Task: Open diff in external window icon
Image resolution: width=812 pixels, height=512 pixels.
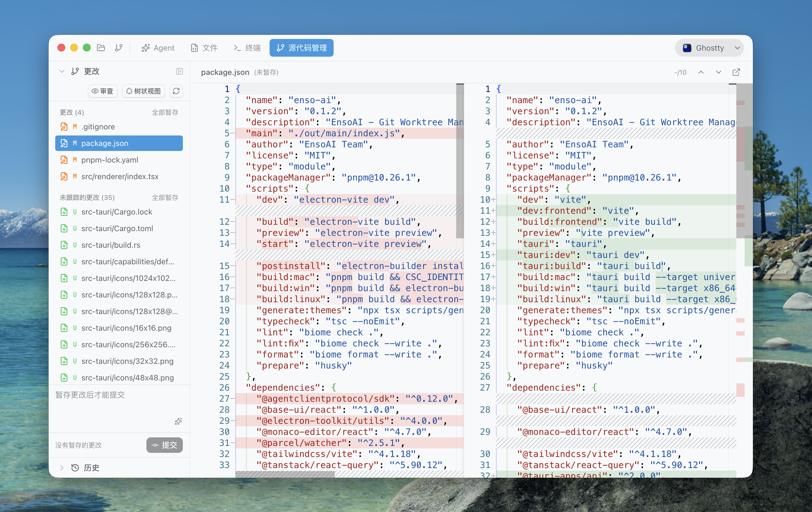Action: click(736, 72)
